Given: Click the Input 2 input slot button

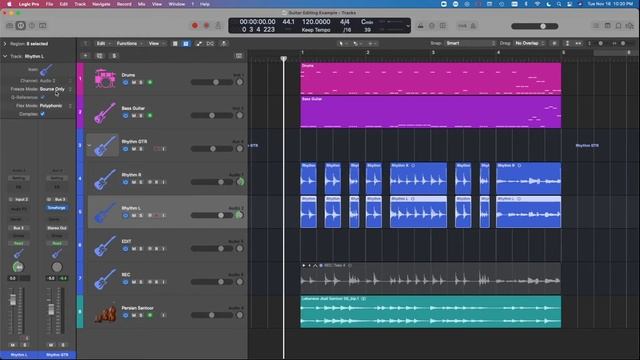Looking at the screenshot, I should pyautogui.click(x=21, y=199).
